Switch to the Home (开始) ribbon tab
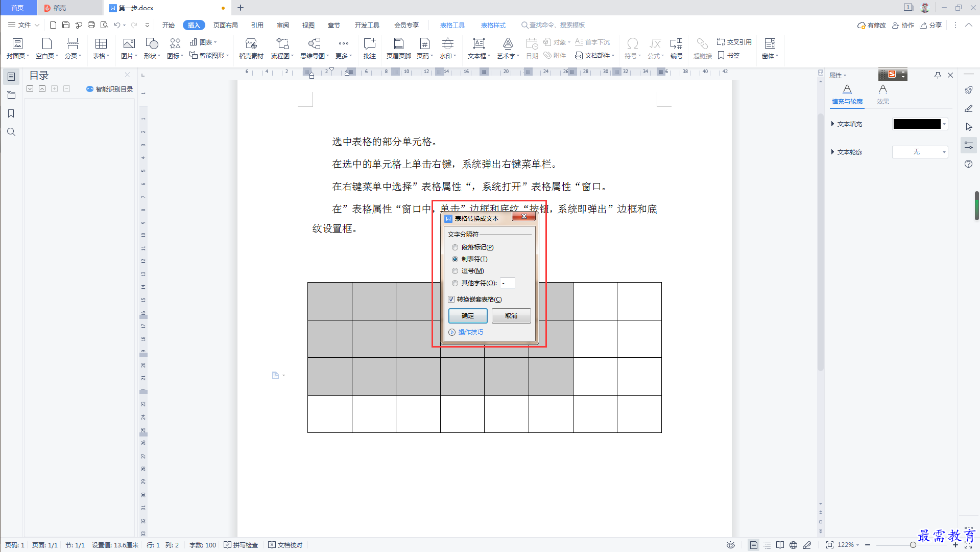 coord(169,25)
